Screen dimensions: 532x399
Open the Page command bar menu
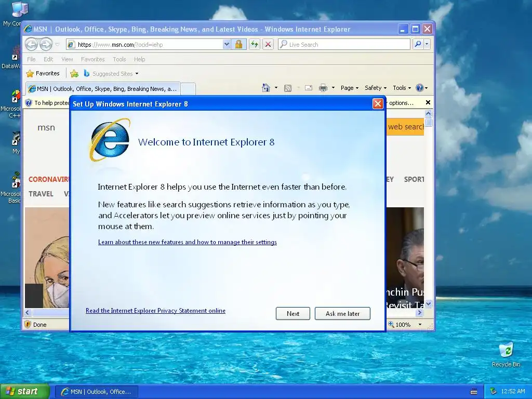pos(350,88)
